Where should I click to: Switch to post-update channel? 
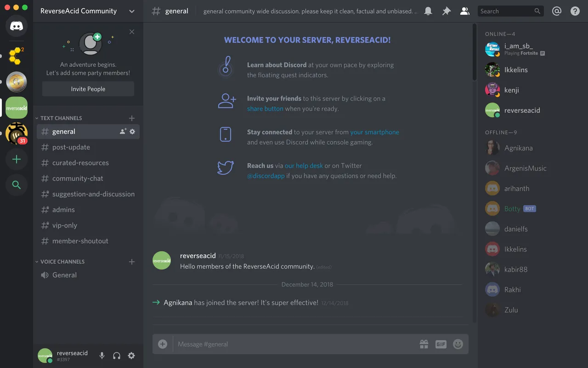point(88,147)
